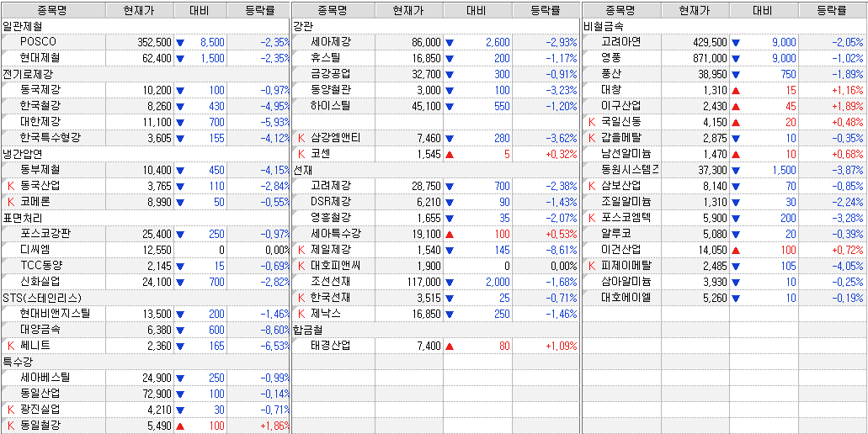Screen dimensions: 868x434
Task: Select the 특수강 category row
Action: point(145,363)
